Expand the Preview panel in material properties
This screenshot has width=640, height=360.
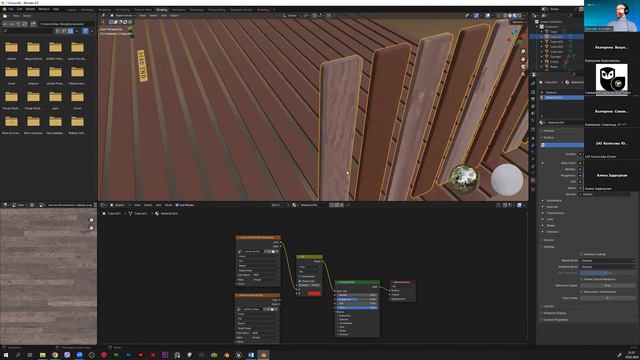tap(549, 131)
